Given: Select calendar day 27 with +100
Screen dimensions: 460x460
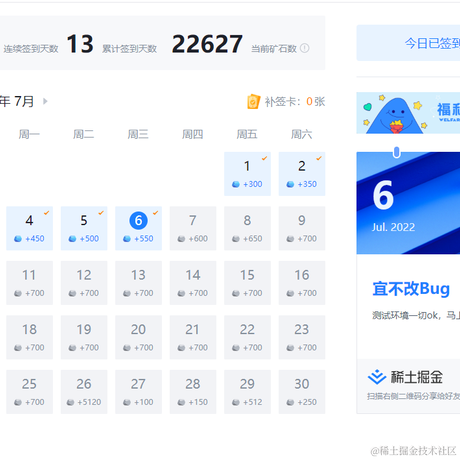Looking at the screenshot, I should point(139,392).
